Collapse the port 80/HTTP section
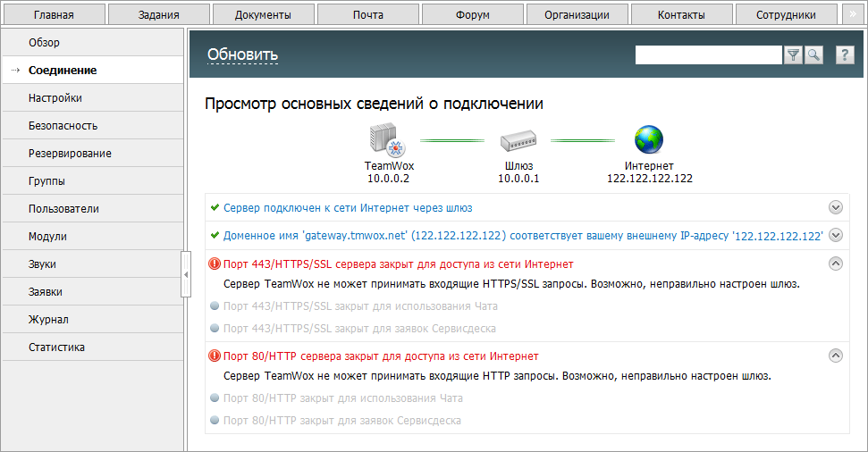 (835, 356)
